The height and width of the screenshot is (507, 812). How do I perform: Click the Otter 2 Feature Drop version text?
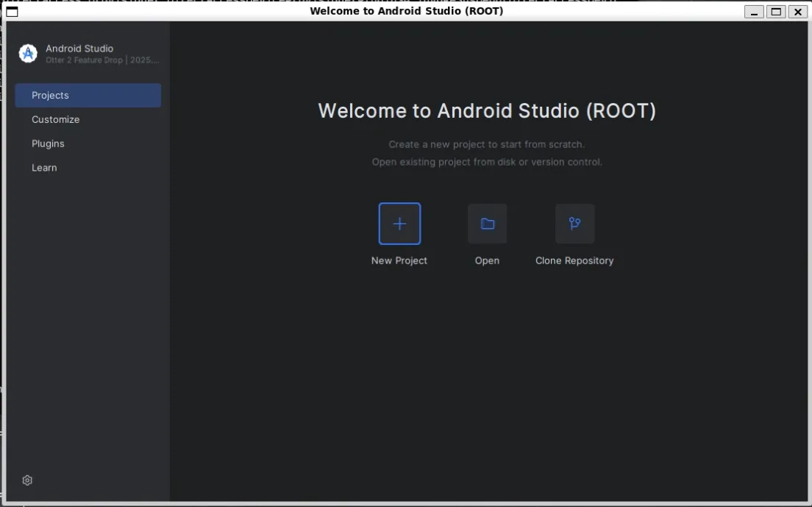102,60
